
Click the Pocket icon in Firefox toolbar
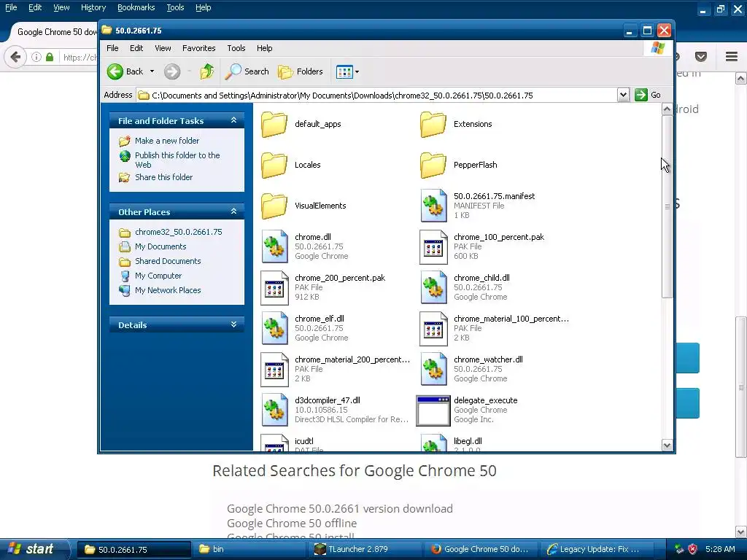pos(701,57)
